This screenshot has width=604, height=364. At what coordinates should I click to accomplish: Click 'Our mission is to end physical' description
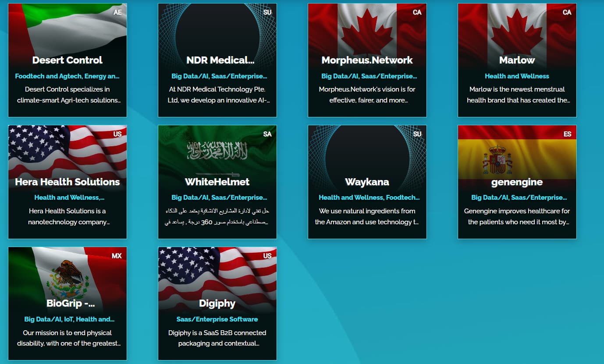point(69,338)
